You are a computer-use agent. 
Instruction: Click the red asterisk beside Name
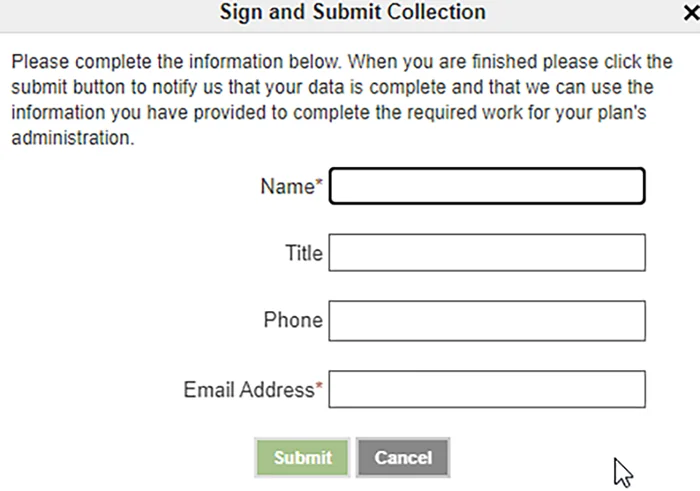point(320,184)
